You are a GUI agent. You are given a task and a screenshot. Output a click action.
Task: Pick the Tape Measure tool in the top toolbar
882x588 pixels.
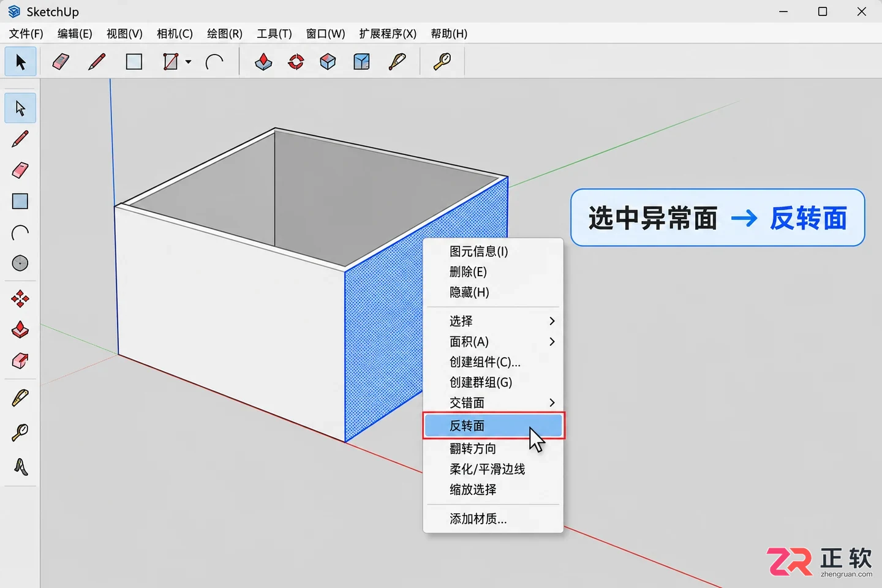(x=398, y=62)
